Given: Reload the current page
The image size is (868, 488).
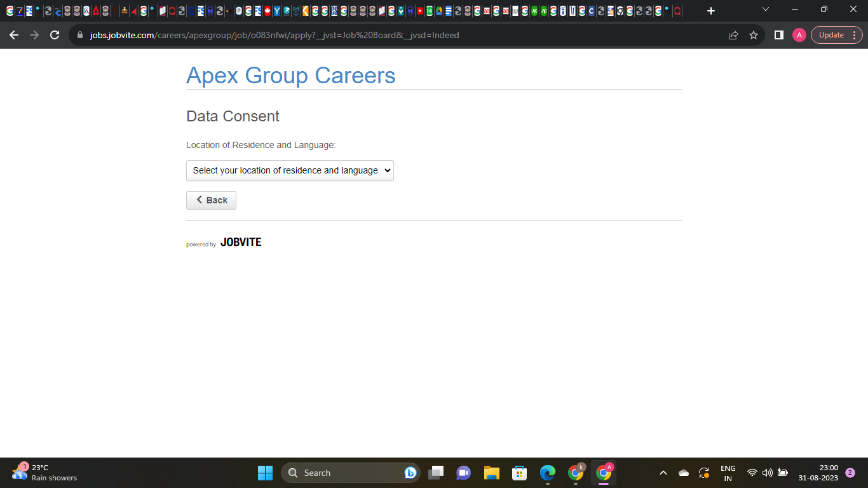Looking at the screenshot, I should pos(55,35).
